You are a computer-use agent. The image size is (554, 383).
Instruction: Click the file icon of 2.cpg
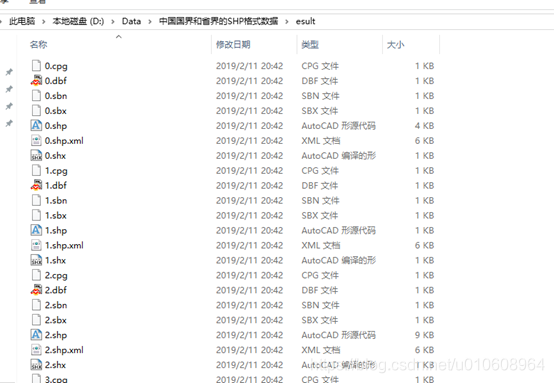36,275
